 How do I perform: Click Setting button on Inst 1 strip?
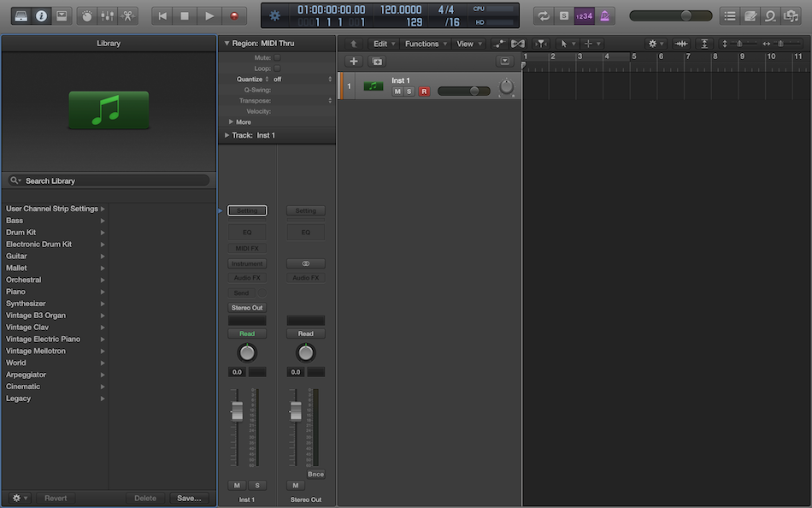coord(247,210)
